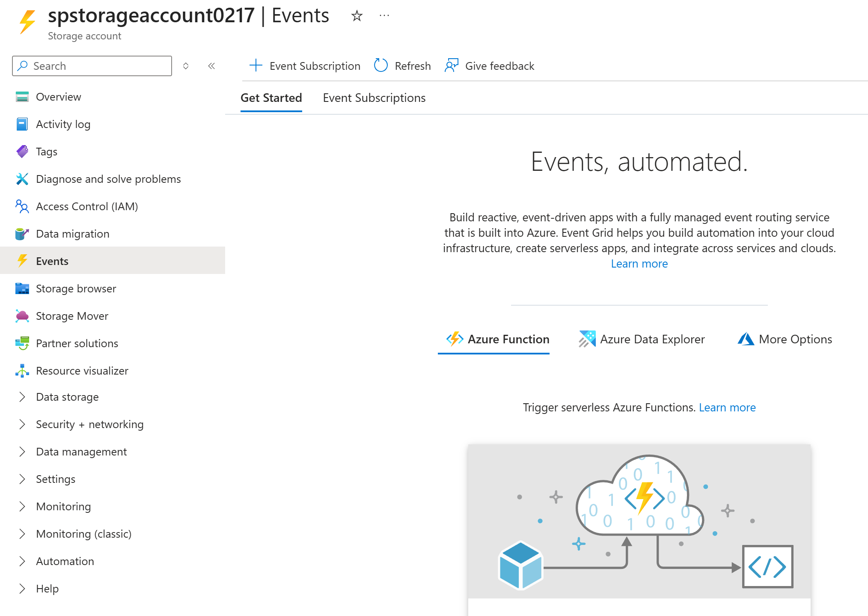Select the Azure Data Explorer tab
The height and width of the screenshot is (616, 868).
642,339
